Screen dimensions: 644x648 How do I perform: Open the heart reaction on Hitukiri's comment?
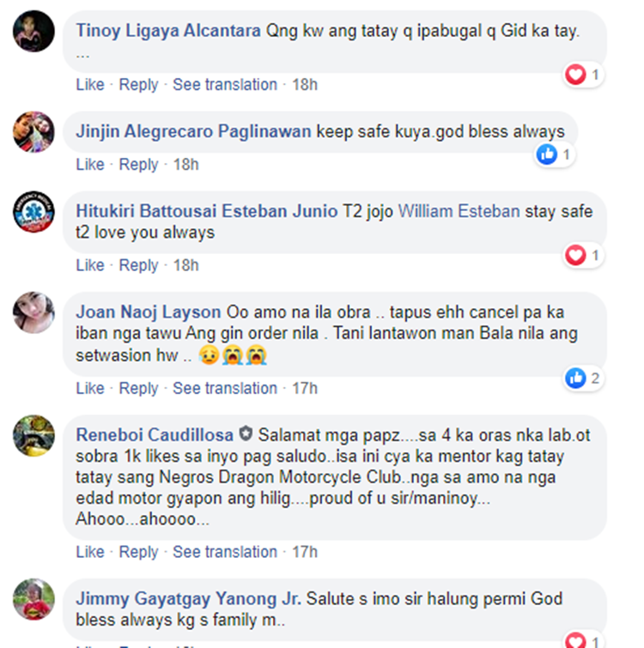coord(583,255)
